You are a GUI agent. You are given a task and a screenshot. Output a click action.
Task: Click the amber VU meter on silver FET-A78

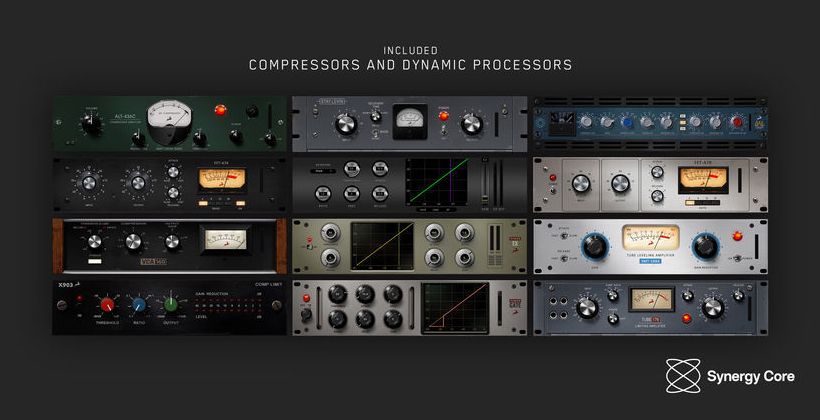click(702, 180)
